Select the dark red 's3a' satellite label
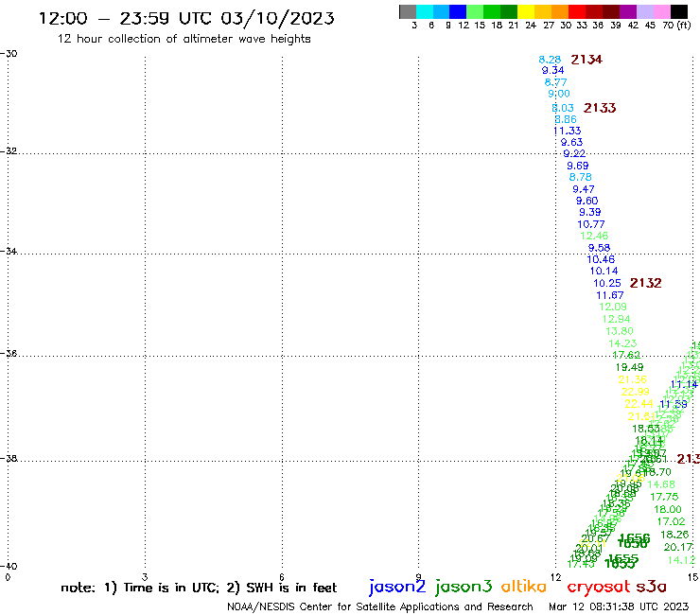Screen dimensions: 700x615 point(652,587)
